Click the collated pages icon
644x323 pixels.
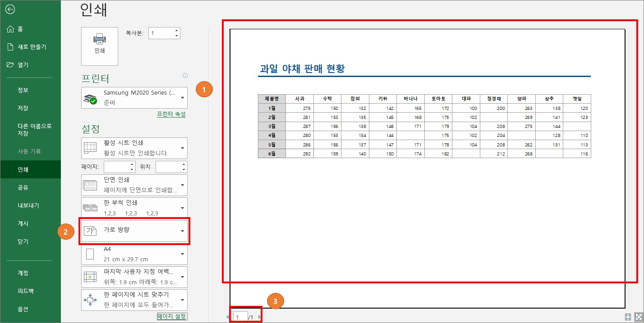point(90,208)
